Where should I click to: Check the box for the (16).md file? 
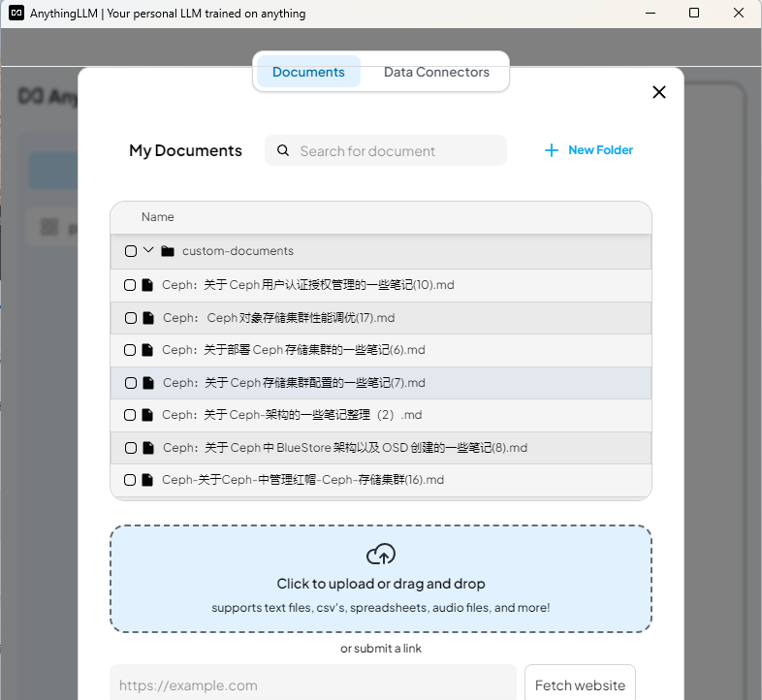click(x=130, y=480)
